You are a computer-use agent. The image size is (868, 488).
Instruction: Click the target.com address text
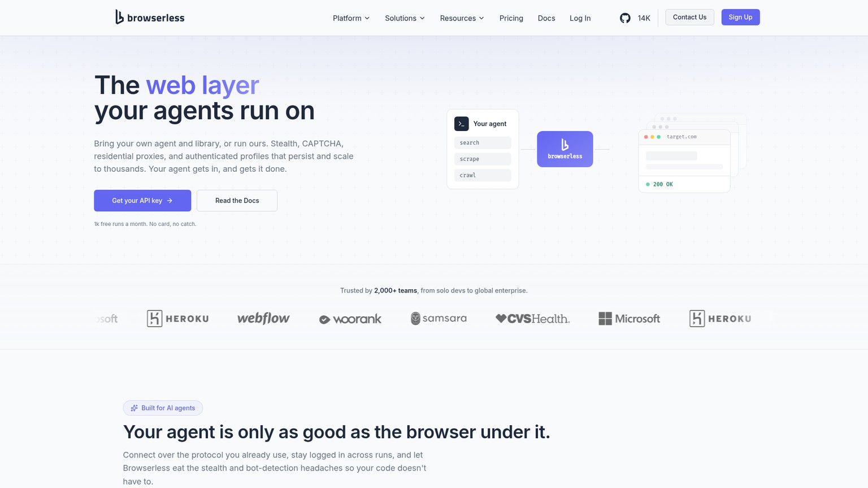coord(682,137)
